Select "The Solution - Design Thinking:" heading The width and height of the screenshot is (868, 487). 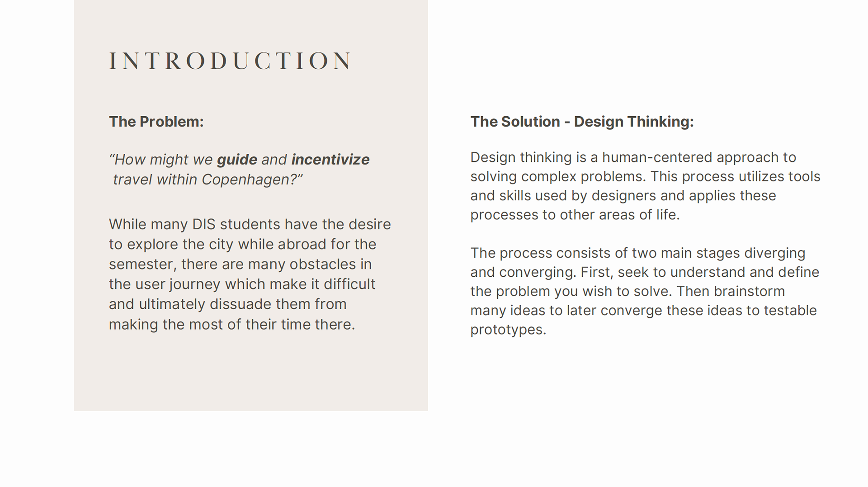coord(582,122)
